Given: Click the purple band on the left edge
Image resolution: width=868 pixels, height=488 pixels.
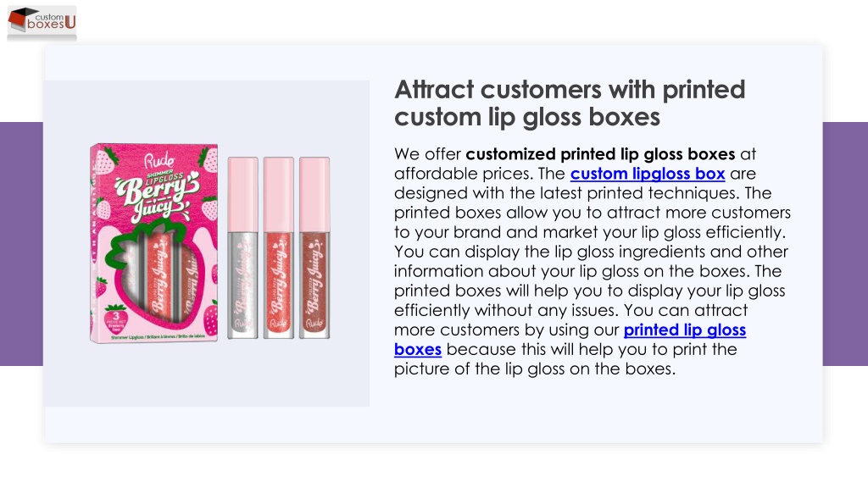Looking at the screenshot, I should pyautogui.click(x=21, y=243).
